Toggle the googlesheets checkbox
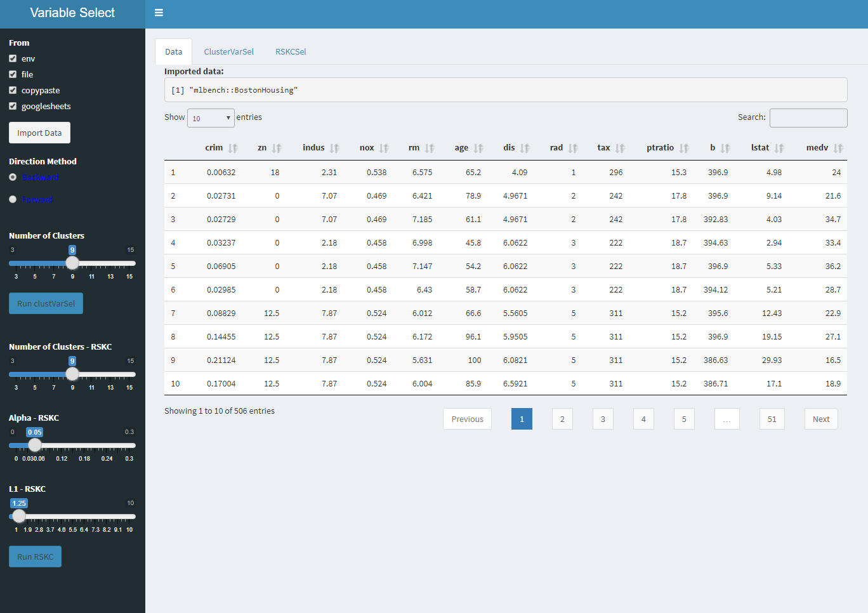868x613 pixels. pos(13,106)
